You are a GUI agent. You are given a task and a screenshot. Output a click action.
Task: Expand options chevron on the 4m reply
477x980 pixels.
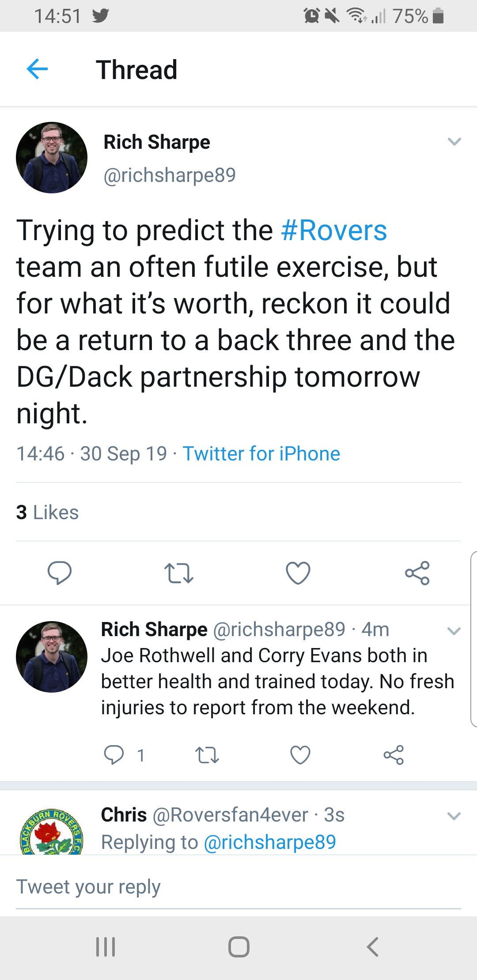point(454,631)
